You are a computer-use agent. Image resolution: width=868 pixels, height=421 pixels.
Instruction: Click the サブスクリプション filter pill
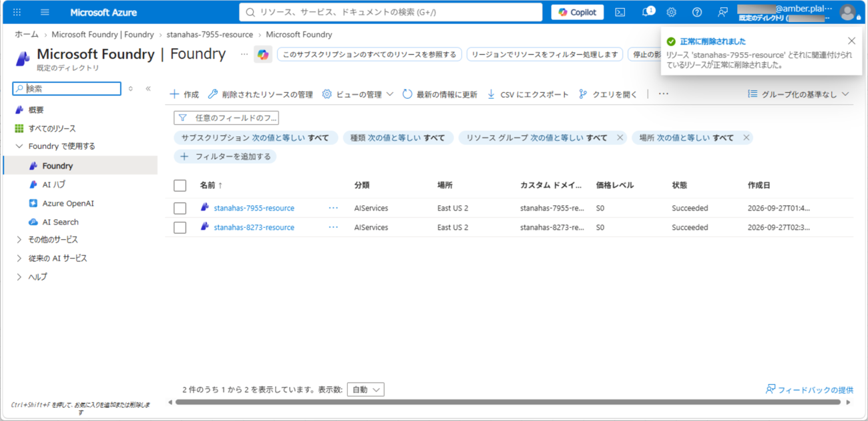[x=256, y=138]
